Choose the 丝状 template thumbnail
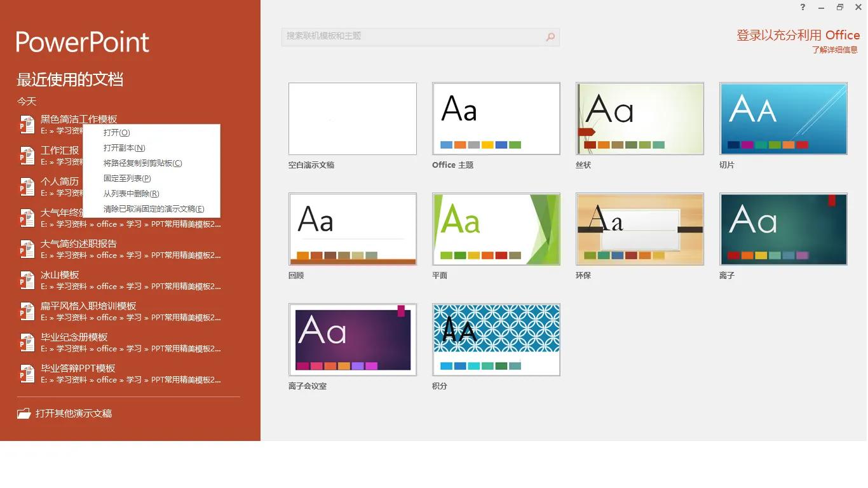This screenshot has width=868, height=488. (640, 119)
